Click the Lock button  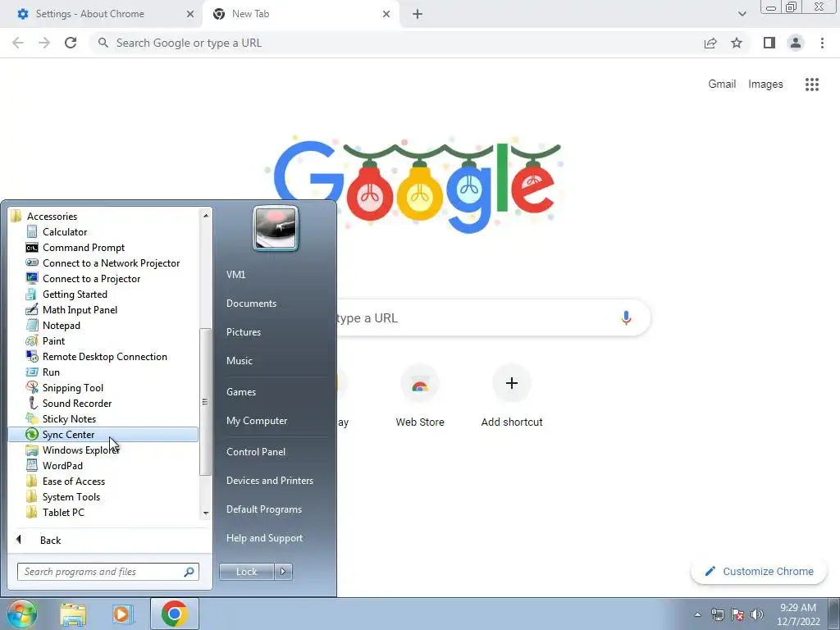click(246, 572)
